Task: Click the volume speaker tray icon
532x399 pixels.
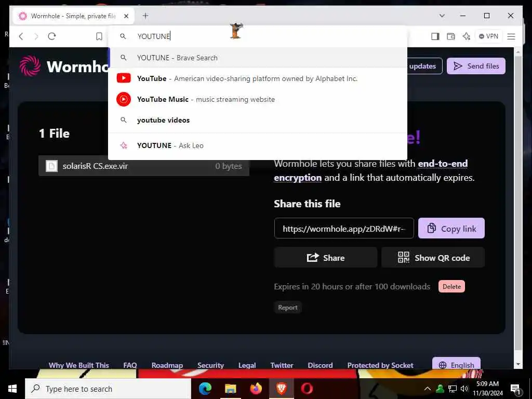Action: 464,389
